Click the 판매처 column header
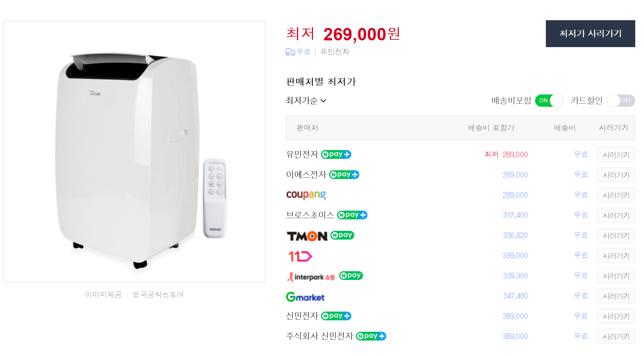Image resolution: width=644 pixels, height=356 pixels. point(307,128)
